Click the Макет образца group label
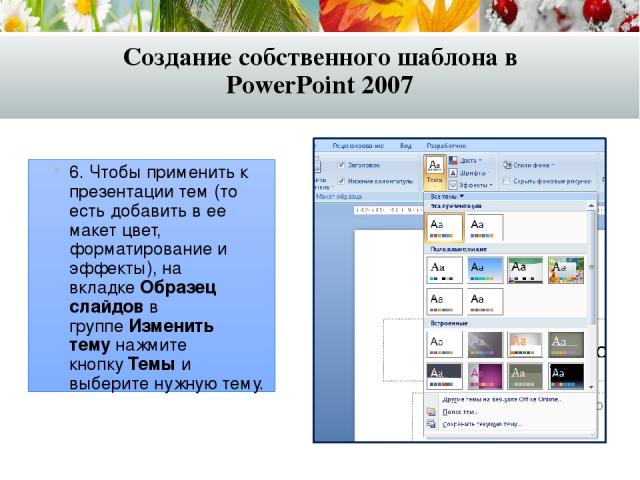640x480 pixels. click(339, 196)
